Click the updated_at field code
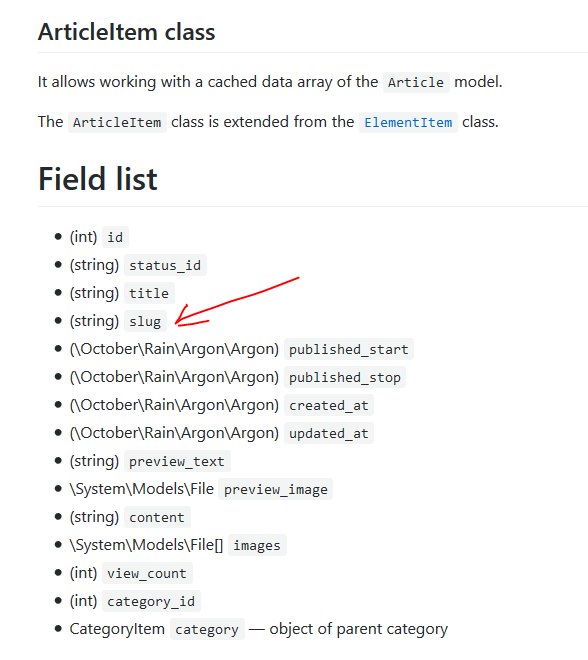The height and width of the screenshot is (660, 588). point(329,434)
